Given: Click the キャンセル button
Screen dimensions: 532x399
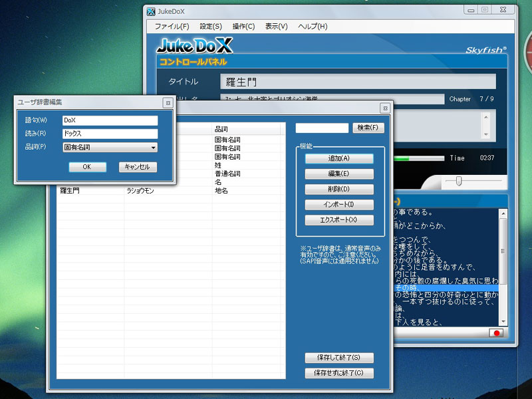Looking at the screenshot, I should [138, 167].
